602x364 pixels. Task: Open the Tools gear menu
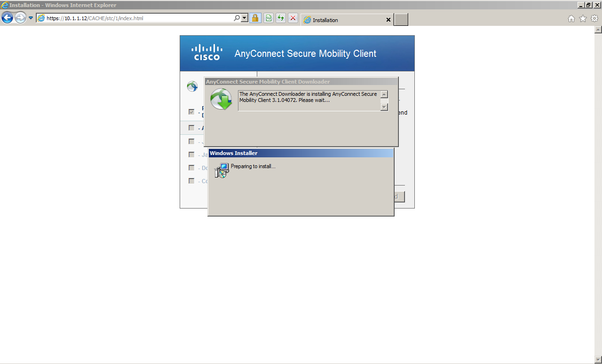pos(594,19)
